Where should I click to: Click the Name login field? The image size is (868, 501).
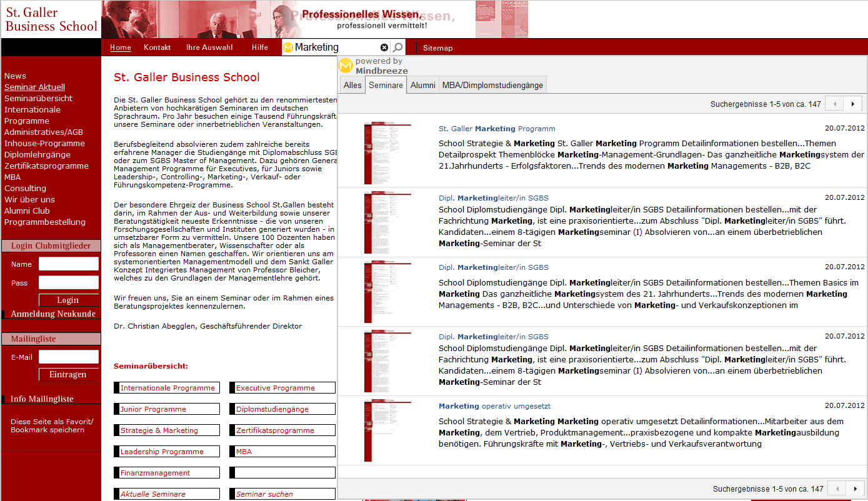pyautogui.click(x=69, y=264)
